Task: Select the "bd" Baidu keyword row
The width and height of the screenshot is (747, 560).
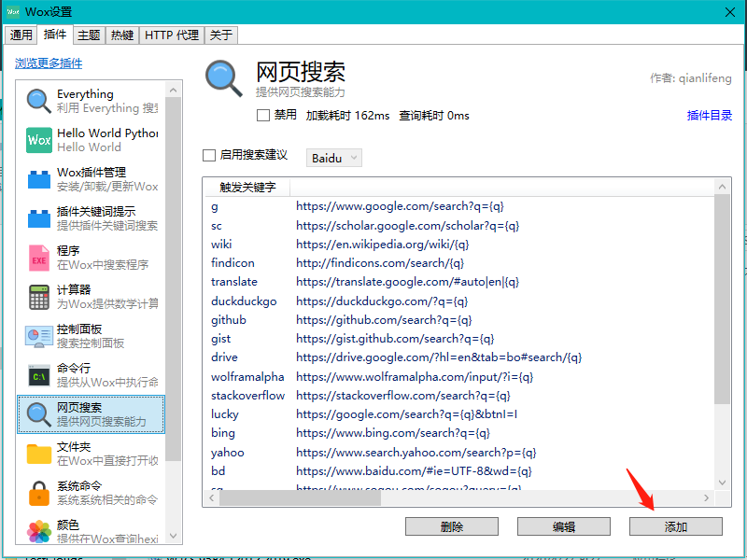Action: click(459, 471)
